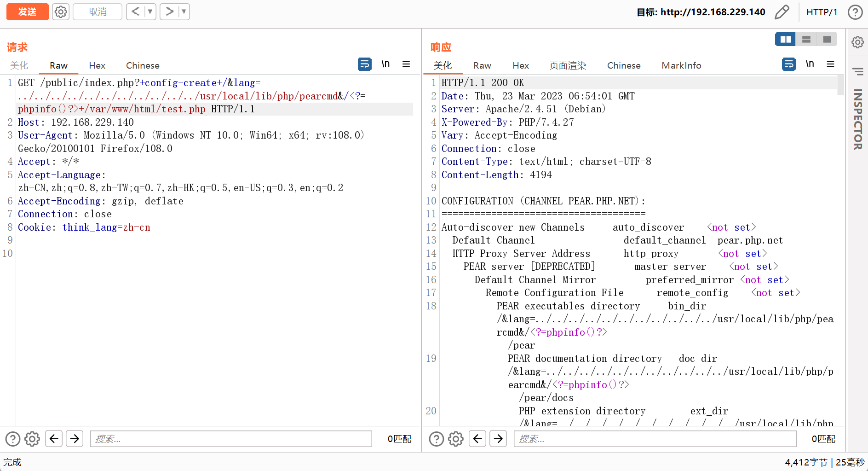This screenshot has height=471, width=868.
Task: Open request settings gear beside send button
Action: [x=61, y=12]
